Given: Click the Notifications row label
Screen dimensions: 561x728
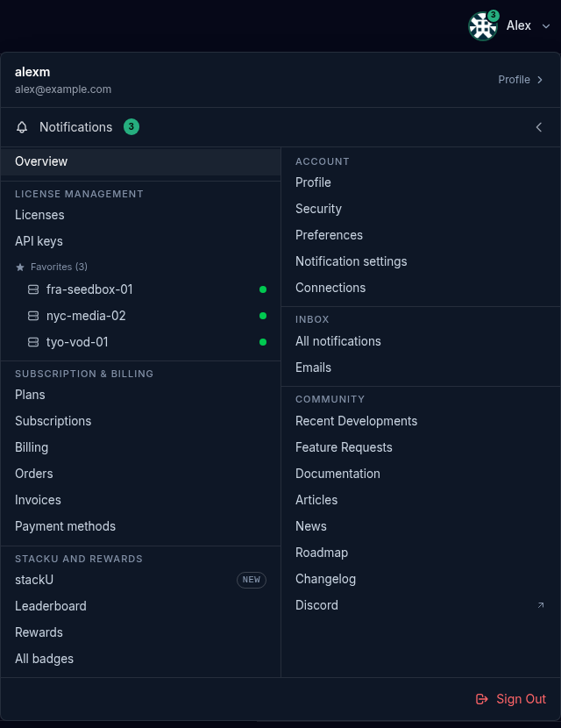Looking at the screenshot, I should click(x=76, y=127).
